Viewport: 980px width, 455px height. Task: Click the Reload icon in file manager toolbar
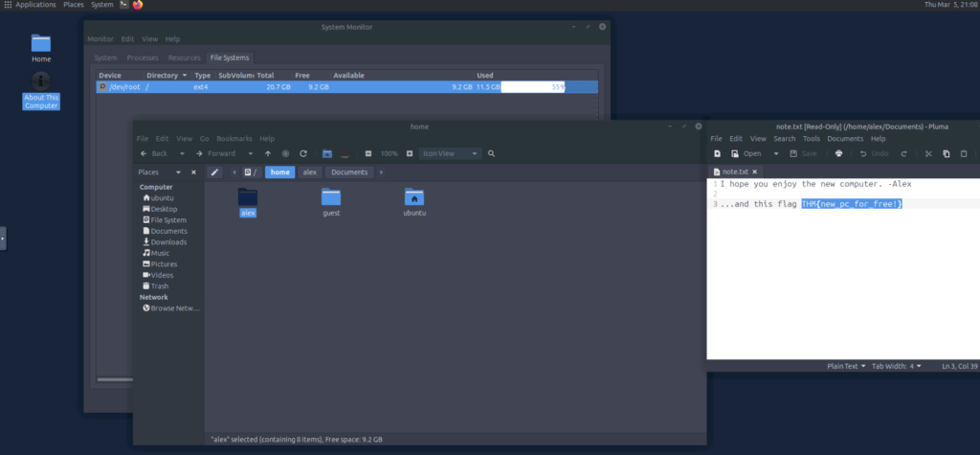click(303, 153)
